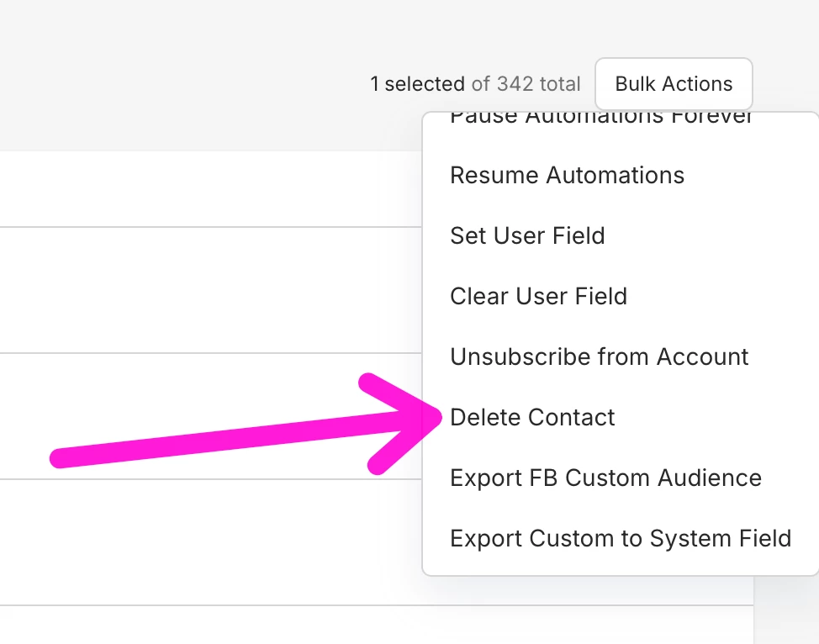Select the second visible contact table row

pos(210,290)
